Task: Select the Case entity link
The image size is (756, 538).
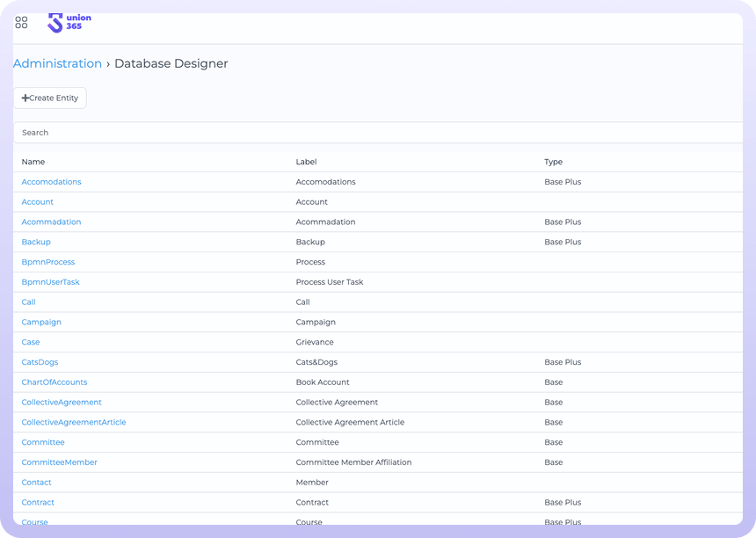Action: 31,342
